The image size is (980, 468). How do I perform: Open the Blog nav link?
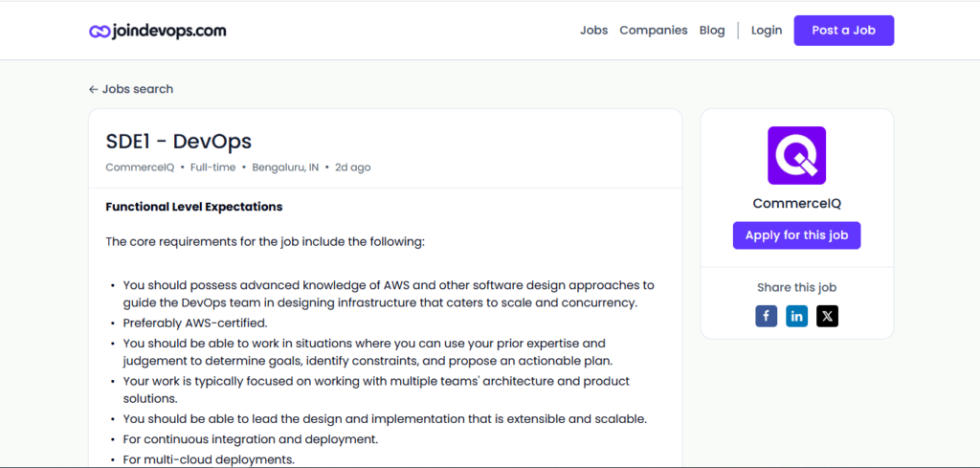[712, 30]
